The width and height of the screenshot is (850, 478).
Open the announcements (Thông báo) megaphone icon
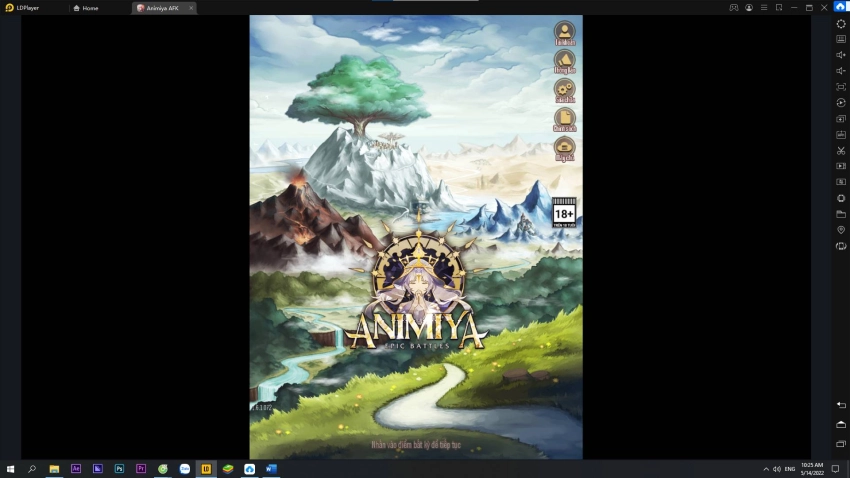click(x=564, y=62)
